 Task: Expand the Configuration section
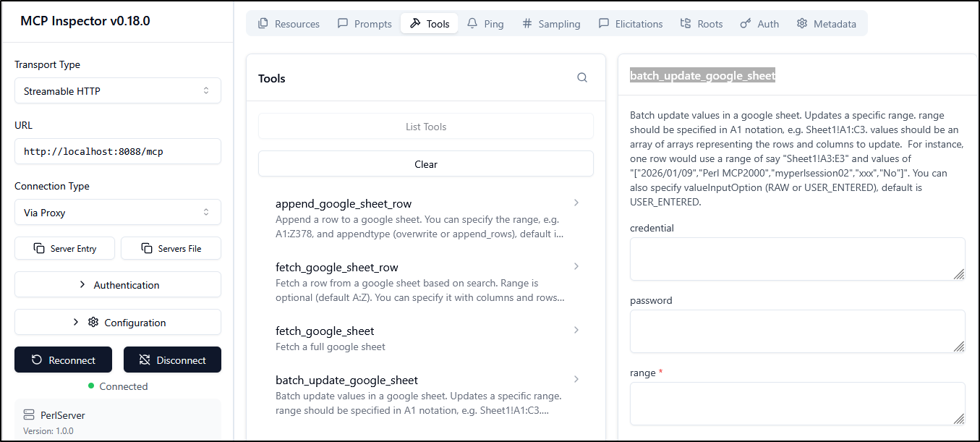(x=118, y=323)
